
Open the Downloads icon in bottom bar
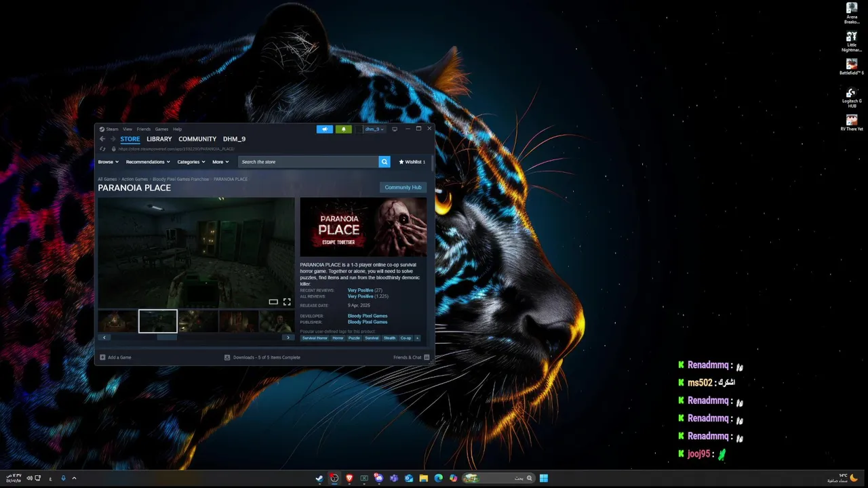click(x=227, y=357)
